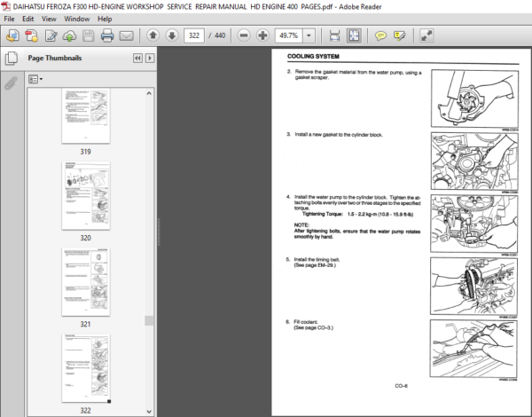Click the Attachments paperclip icon
The image size is (532, 417).
pyautogui.click(x=11, y=83)
